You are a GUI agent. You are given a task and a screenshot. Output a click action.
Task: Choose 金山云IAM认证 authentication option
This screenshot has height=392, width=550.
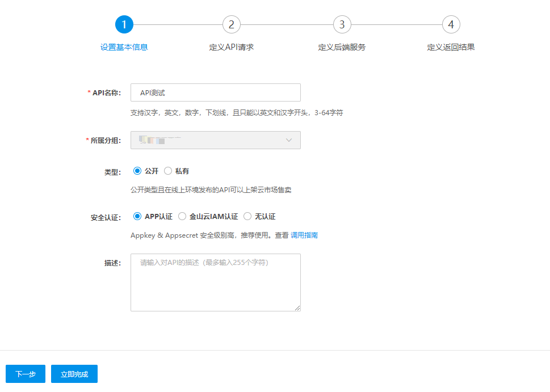click(182, 216)
